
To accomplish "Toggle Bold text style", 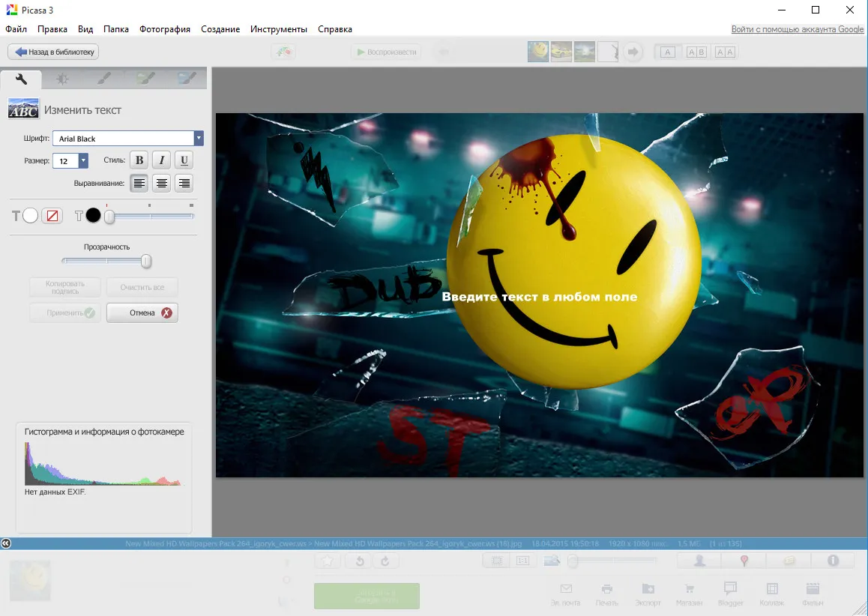I will pyautogui.click(x=139, y=160).
